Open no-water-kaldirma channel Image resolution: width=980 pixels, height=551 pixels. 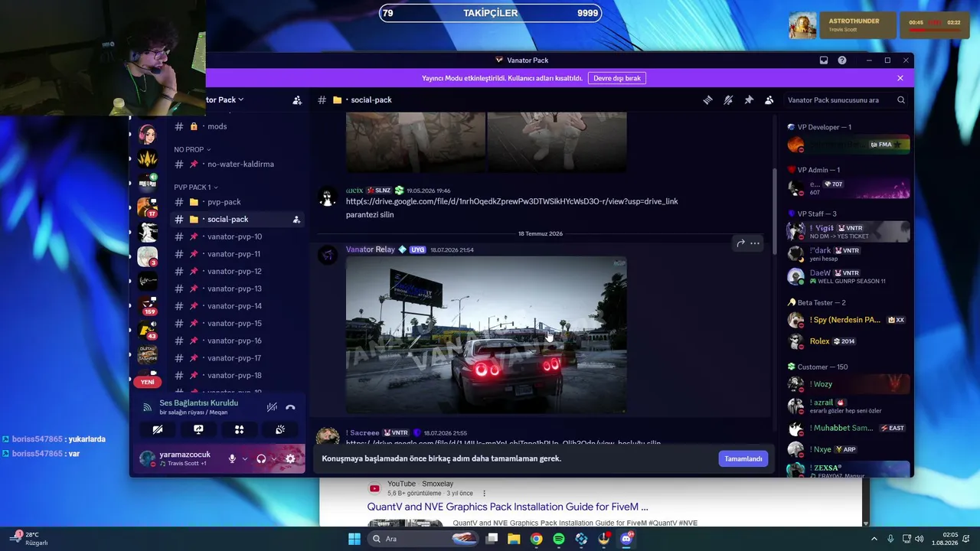click(x=237, y=164)
